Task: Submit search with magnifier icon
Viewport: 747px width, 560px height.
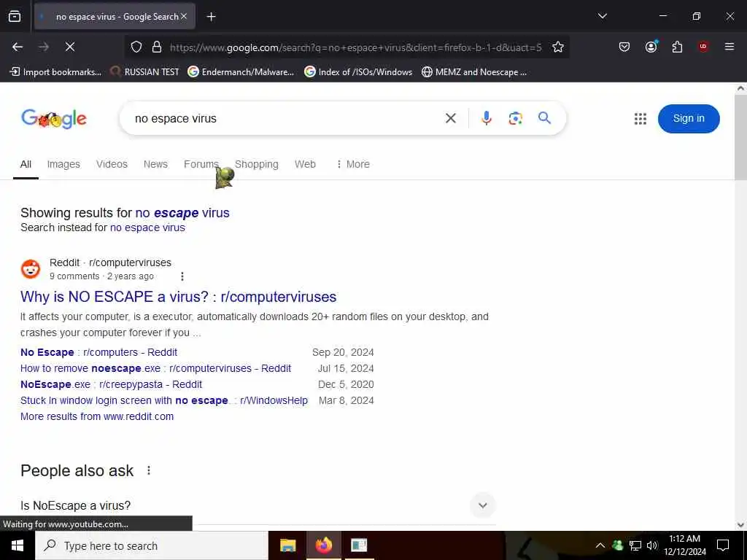Action: tap(544, 117)
